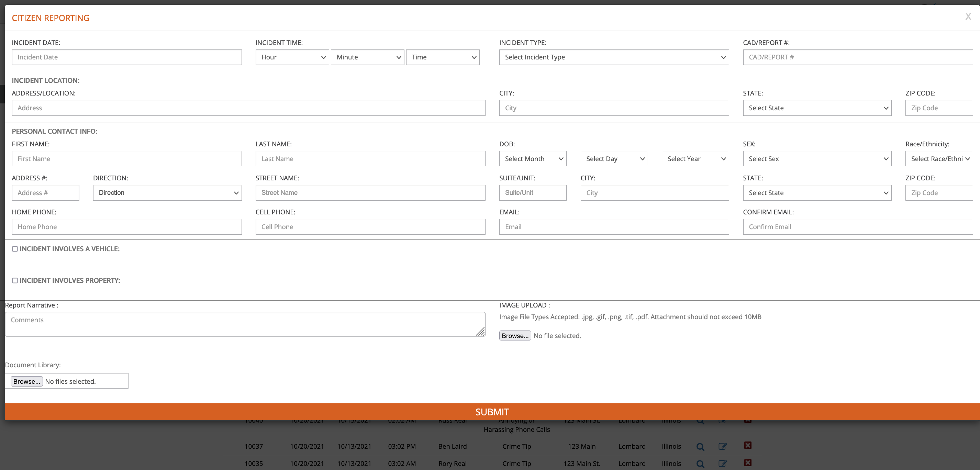Click the magnifier icon for report 10037
980x470 pixels.
coord(700,446)
